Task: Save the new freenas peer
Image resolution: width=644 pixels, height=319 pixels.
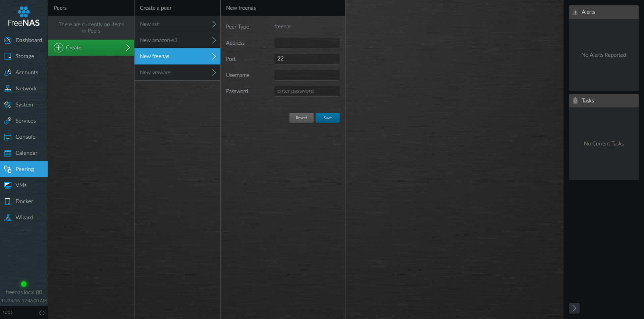Action: (x=327, y=118)
